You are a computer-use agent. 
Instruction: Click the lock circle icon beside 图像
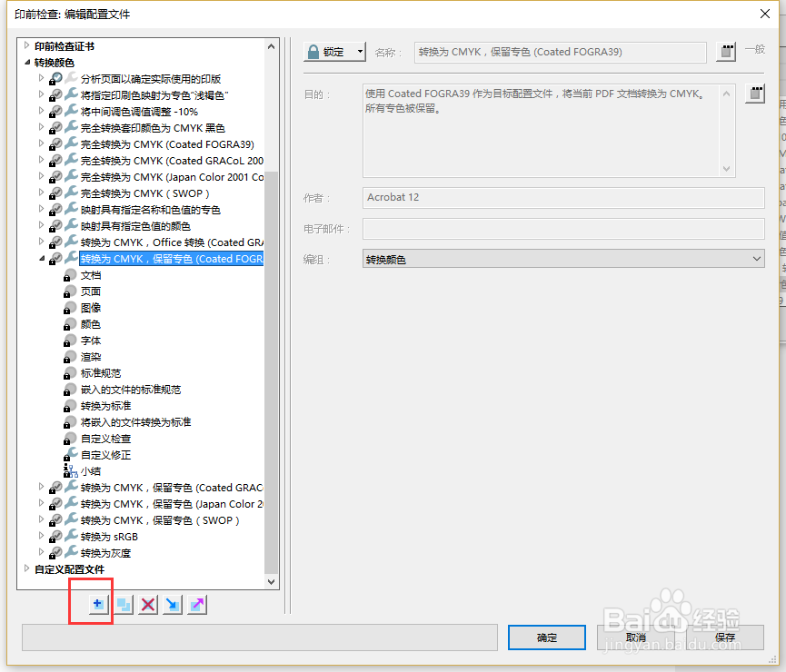[x=70, y=308]
